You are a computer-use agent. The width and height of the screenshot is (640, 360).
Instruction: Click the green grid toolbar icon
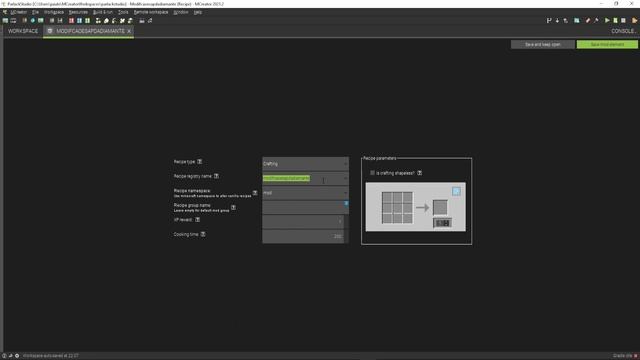[87, 20]
